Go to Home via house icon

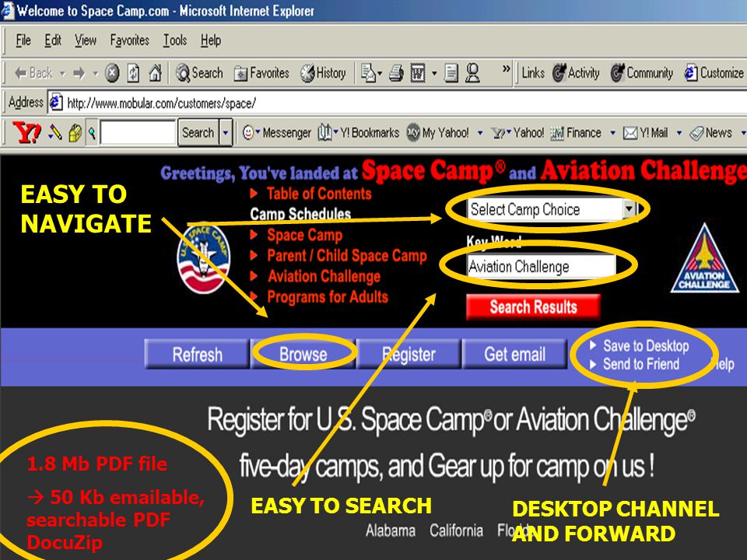155,72
